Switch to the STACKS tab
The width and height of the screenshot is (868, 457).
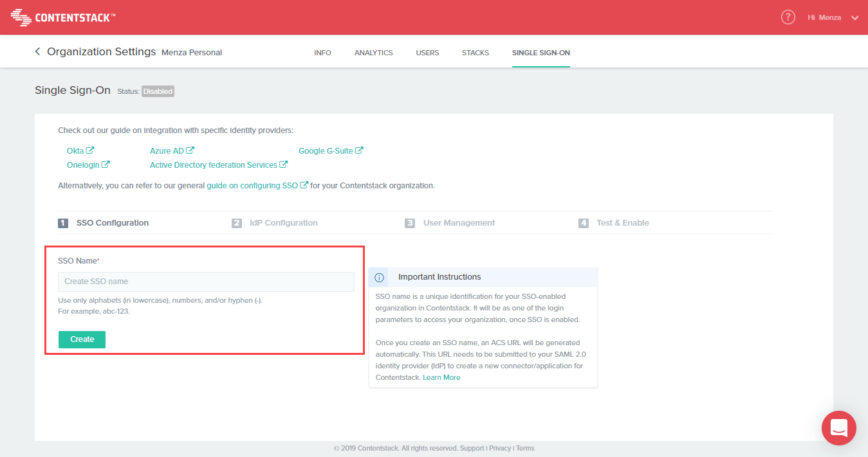click(476, 53)
